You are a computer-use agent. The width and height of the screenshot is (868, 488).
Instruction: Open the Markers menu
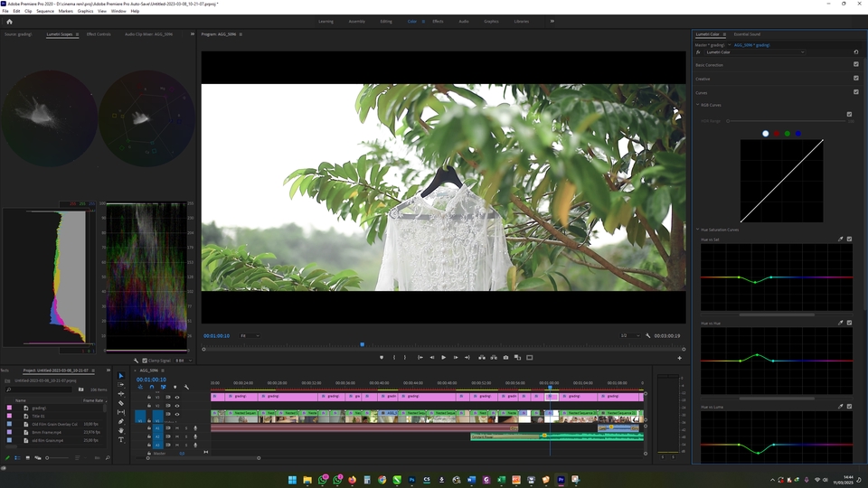pos(65,11)
